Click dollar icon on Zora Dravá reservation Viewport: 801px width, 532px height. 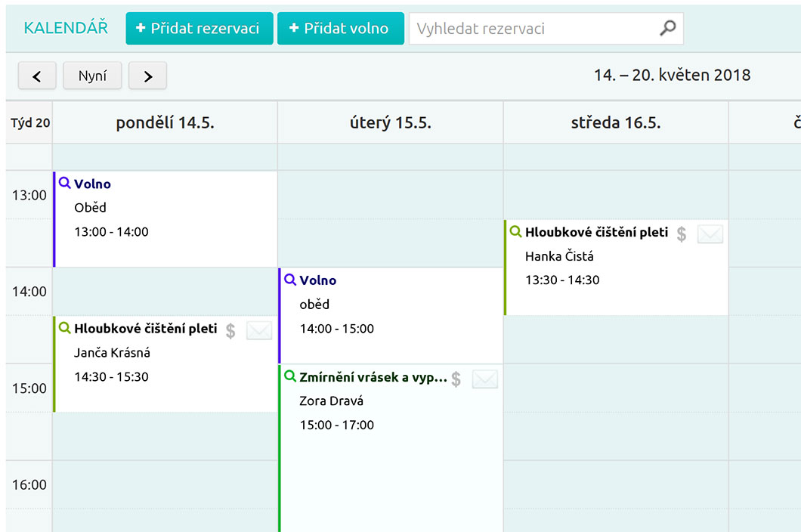click(x=456, y=379)
